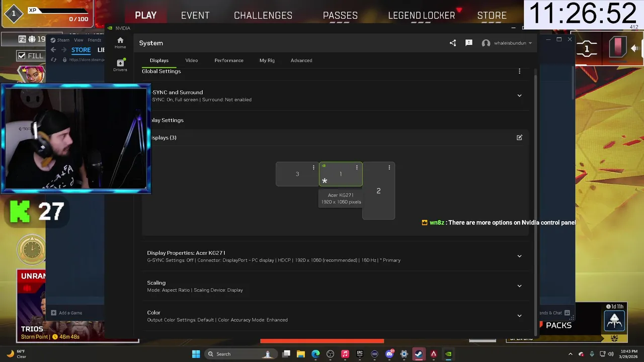Switch to the Displays tab
The image size is (644, 362).
pyautogui.click(x=159, y=60)
